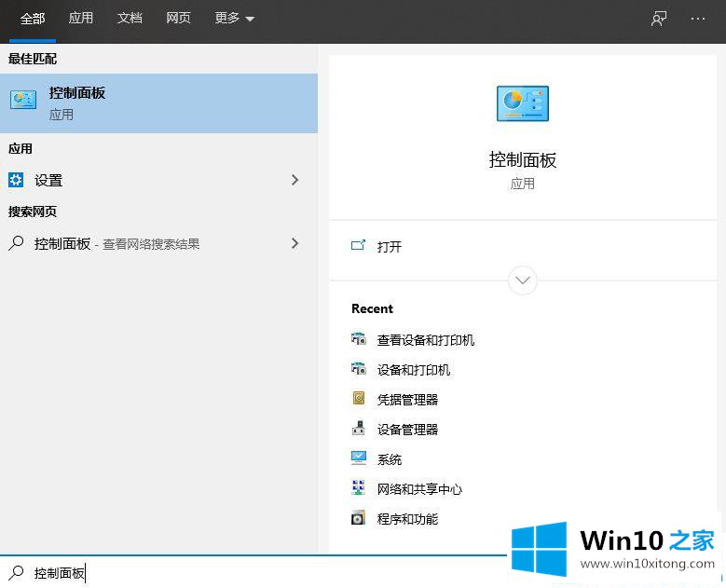Open recent item 设备和打印机
Image resolution: width=726 pixels, height=588 pixels.
click(414, 370)
